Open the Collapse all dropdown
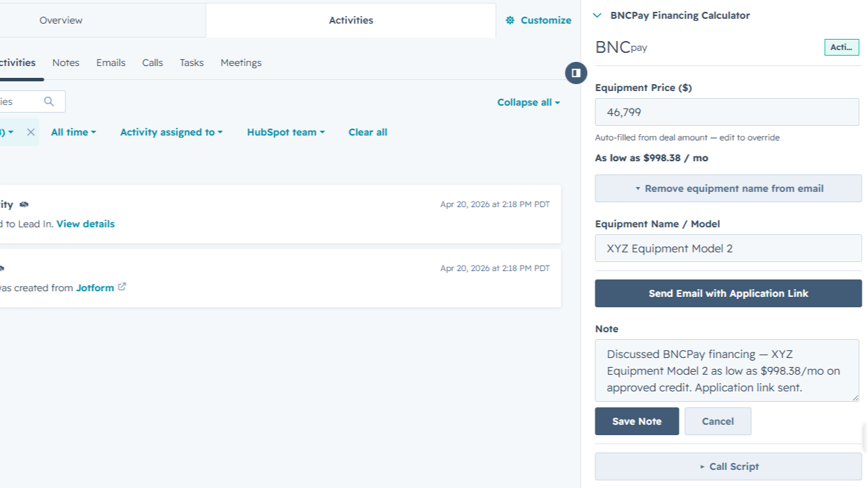The height and width of the screenshot is (488, 868). (529, 102)
